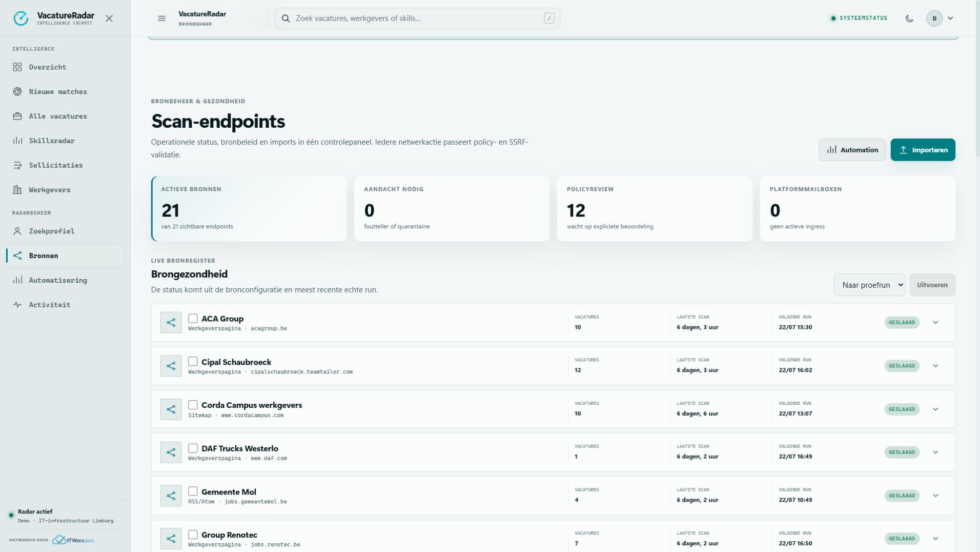Select the Bronnen sidebar item

click(x=65, y=255)
